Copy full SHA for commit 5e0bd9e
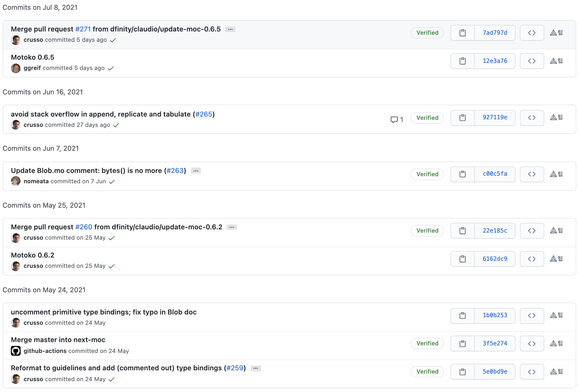This screenshot has width=579, height=392. 462,371
